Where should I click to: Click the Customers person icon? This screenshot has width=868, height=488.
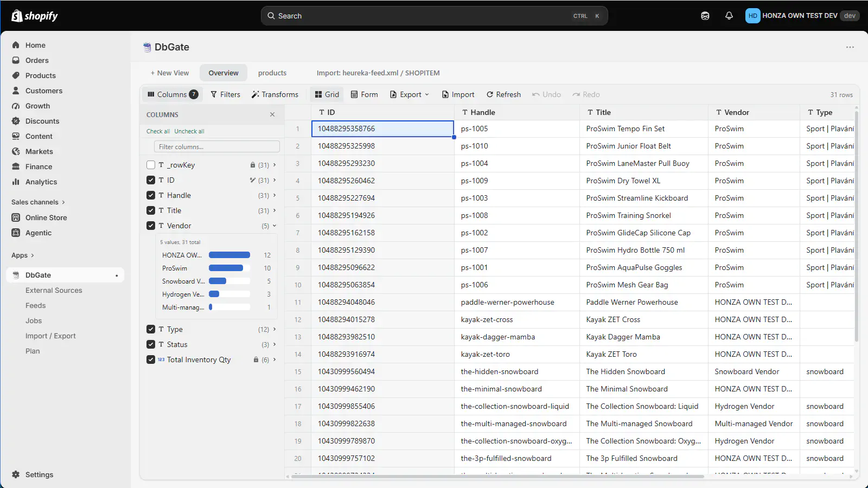point(16,91)
